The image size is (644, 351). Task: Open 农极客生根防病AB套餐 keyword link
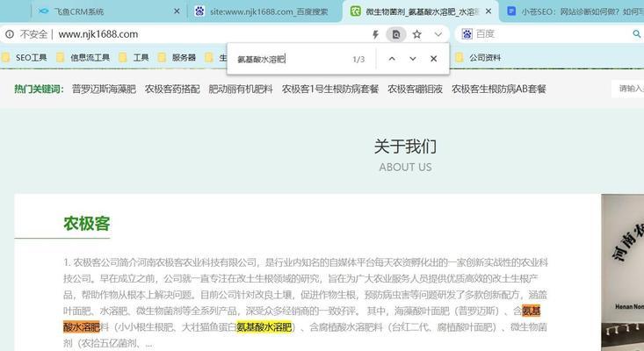click(499, 89)
